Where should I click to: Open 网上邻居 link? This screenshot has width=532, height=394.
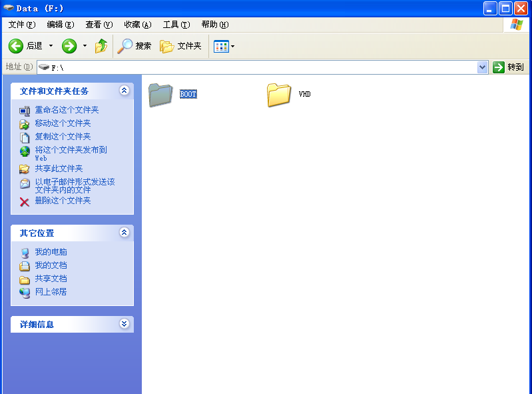tap(51, 292)
